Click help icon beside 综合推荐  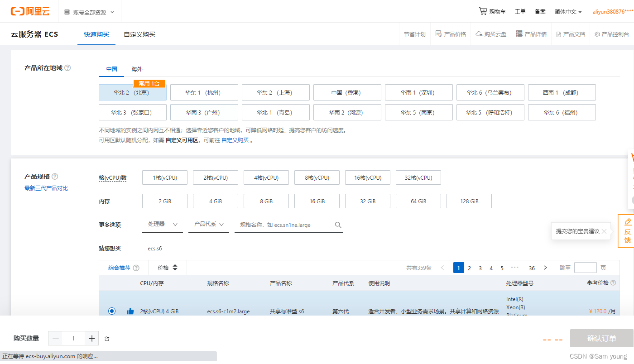(x=136, y=268)
